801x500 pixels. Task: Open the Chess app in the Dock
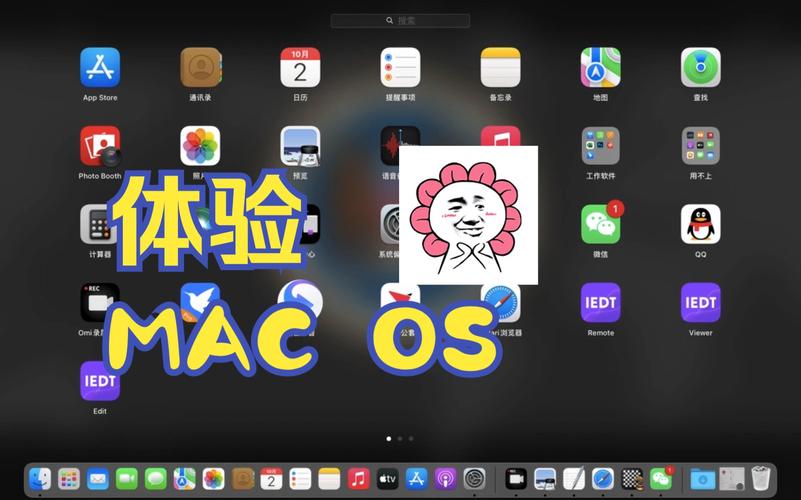pos(632,479)
